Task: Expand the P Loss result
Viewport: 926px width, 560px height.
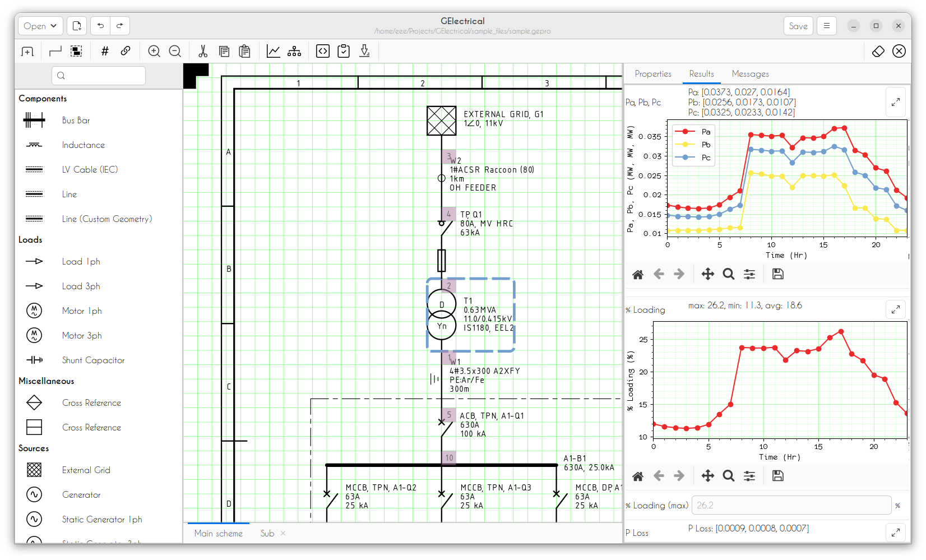Action: point(896,532)
